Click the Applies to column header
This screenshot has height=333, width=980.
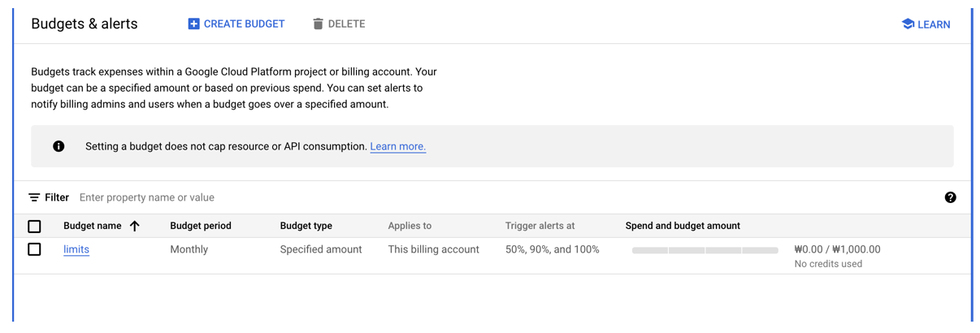click(410, 226)
